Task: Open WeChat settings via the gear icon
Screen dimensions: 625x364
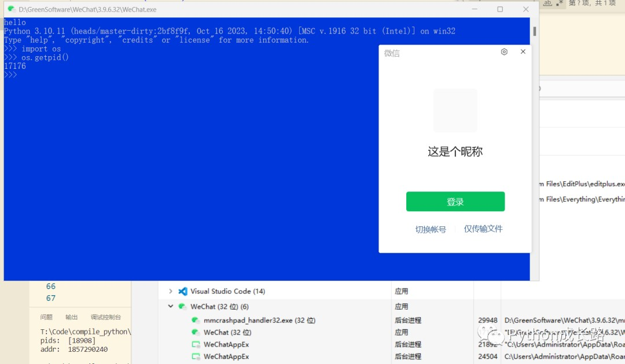Action: [x=503, y=52]
